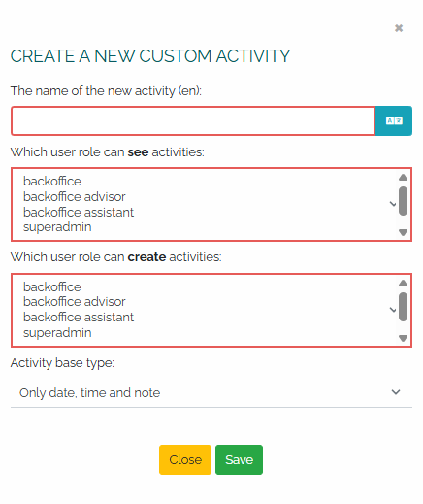Select backoffice advisor in create roles list
This screenshot has width=423, height=504.
click(x=75, y=302)
